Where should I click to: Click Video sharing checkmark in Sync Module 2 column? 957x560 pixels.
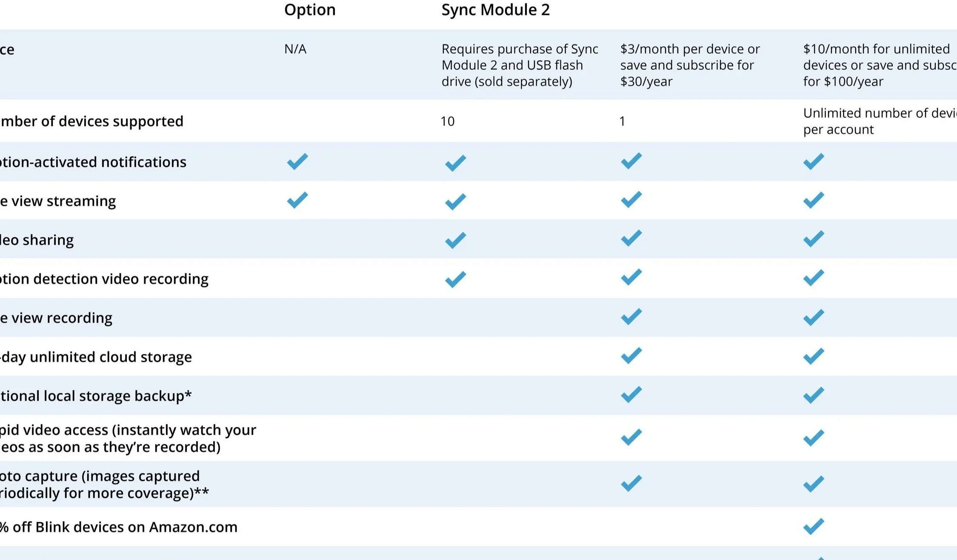coord(455,240)
